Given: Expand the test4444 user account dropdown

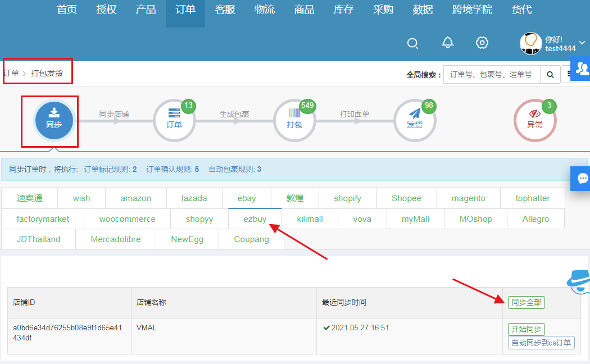Looking at the screenshot, I should (x=581, y=43).
